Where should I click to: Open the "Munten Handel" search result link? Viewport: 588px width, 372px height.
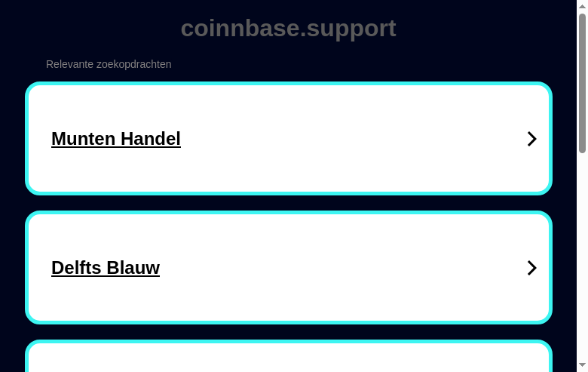coord(115,139)
